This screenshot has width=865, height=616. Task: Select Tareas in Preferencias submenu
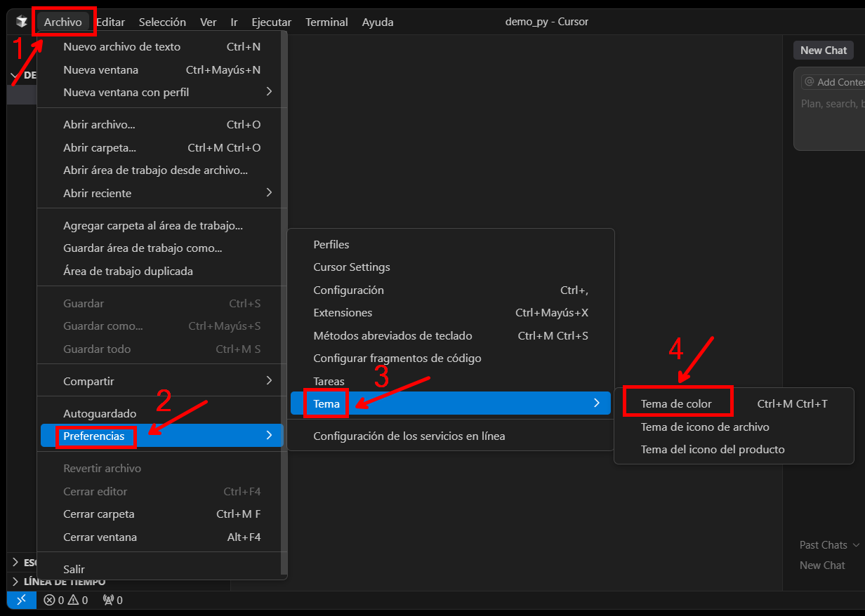point(451,381)
